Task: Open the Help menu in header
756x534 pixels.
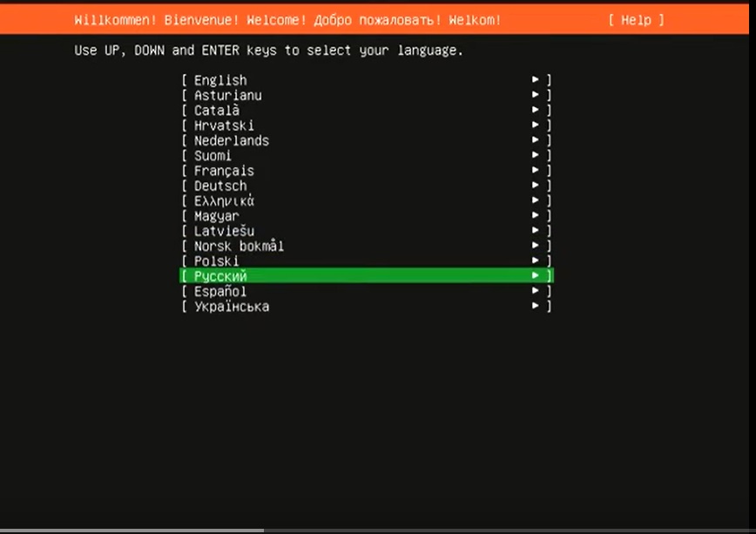Action: click(x=636, y=20)
